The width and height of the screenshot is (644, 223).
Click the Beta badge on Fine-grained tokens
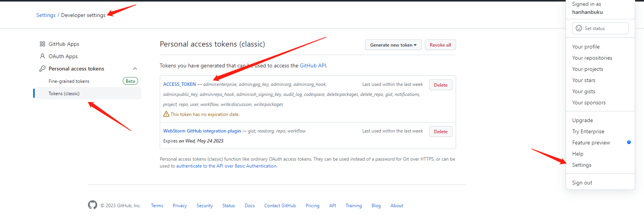(x=130, y=81)
